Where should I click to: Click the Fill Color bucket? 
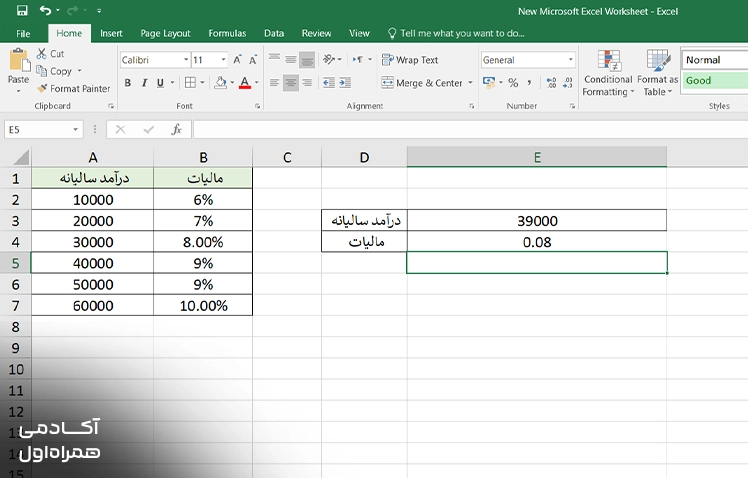click(x=220, y=83)
